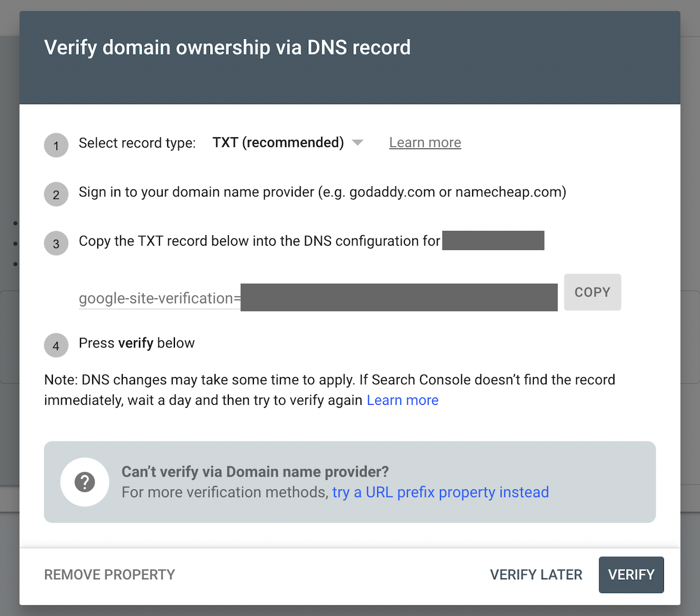Click Can't verify via Domain name provider heading
Screen dimensions: 700x616
point(255,471)
